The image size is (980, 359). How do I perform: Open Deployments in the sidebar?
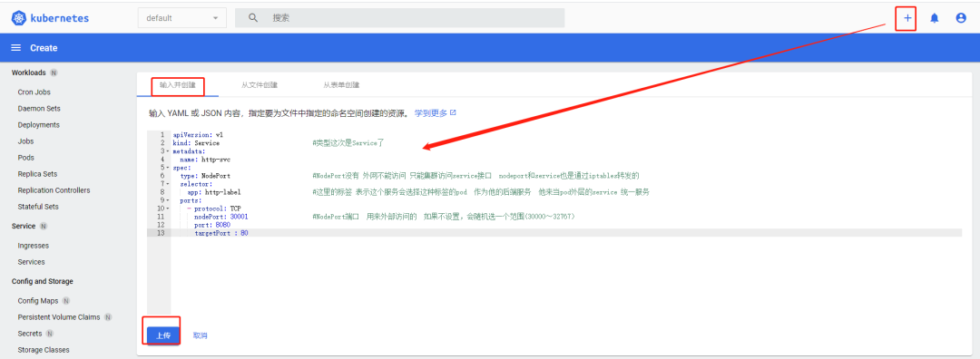coord(39,125)
